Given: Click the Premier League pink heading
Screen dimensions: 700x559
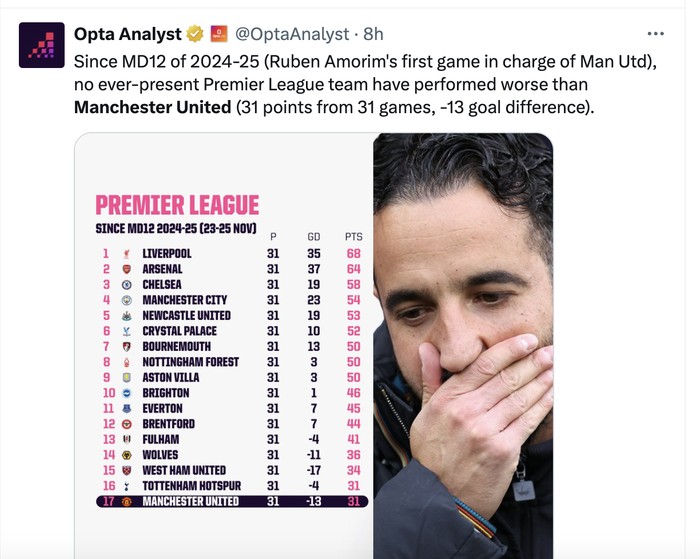Looking at the screenshot, I should pos(177,206).
